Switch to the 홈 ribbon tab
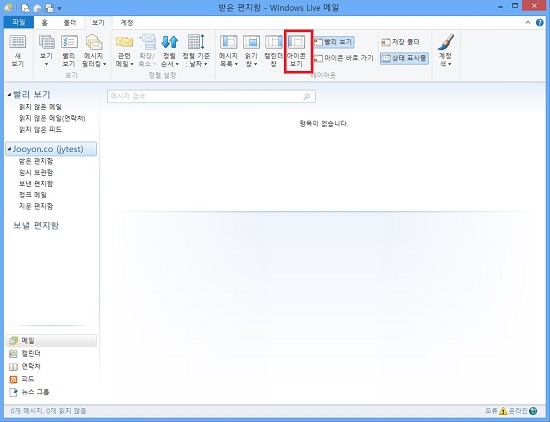550x422 pixels. [x=44, y=23]
